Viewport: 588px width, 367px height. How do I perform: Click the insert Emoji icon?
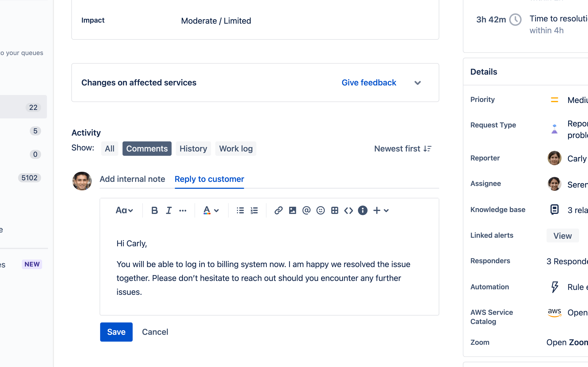pyautogui.click(x=320, y=210)
